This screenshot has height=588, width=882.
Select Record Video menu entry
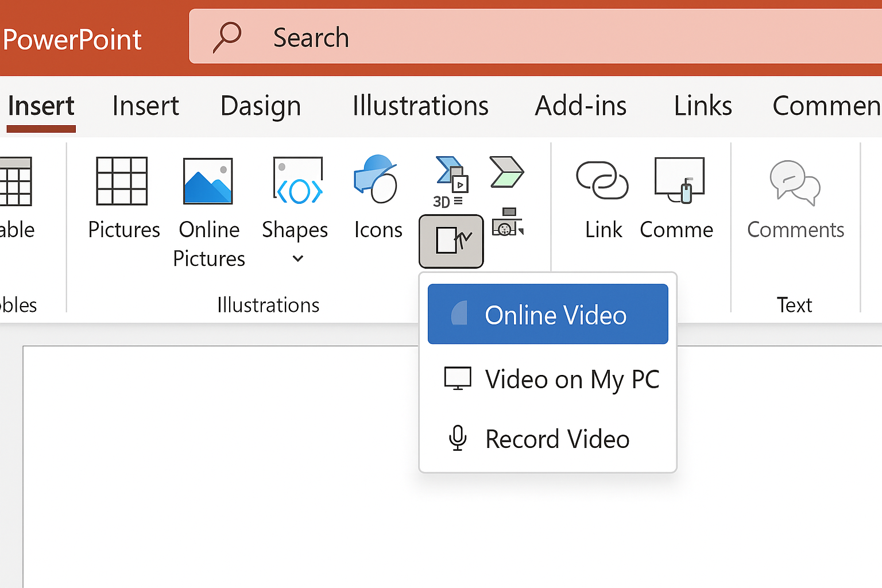click(548, 439)
